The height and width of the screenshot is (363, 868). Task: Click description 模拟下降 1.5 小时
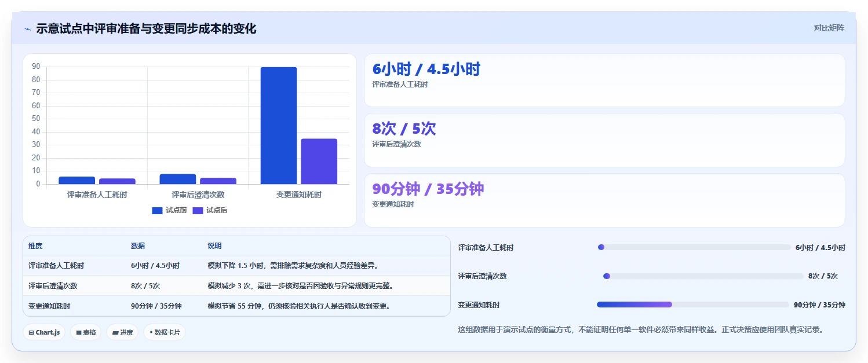point(293,266)
